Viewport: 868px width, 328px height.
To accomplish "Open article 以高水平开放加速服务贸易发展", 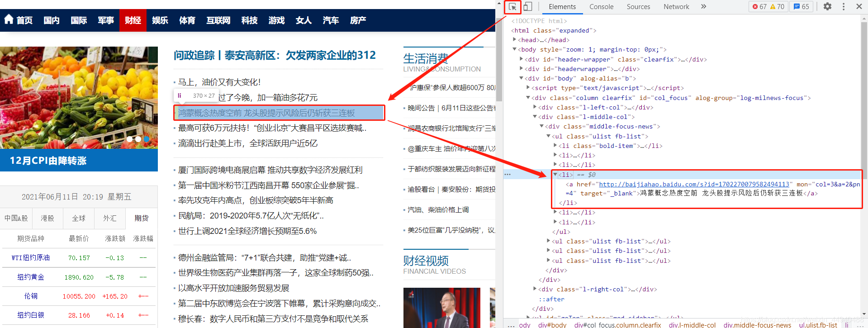I will tap(233, 288).
